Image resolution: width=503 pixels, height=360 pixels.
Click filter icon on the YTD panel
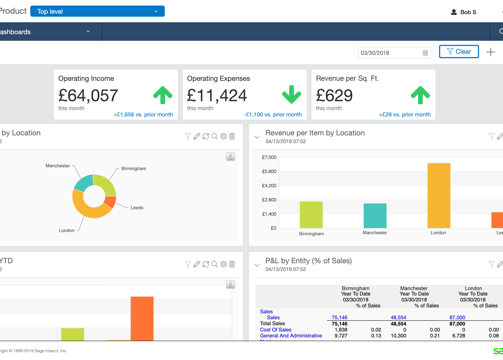coord(188,264)
